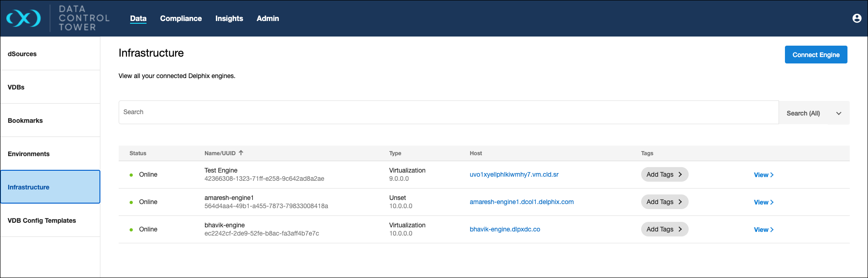
Task: Go to Bookmarks in sidebar
Action: click(x=50, y=120)
